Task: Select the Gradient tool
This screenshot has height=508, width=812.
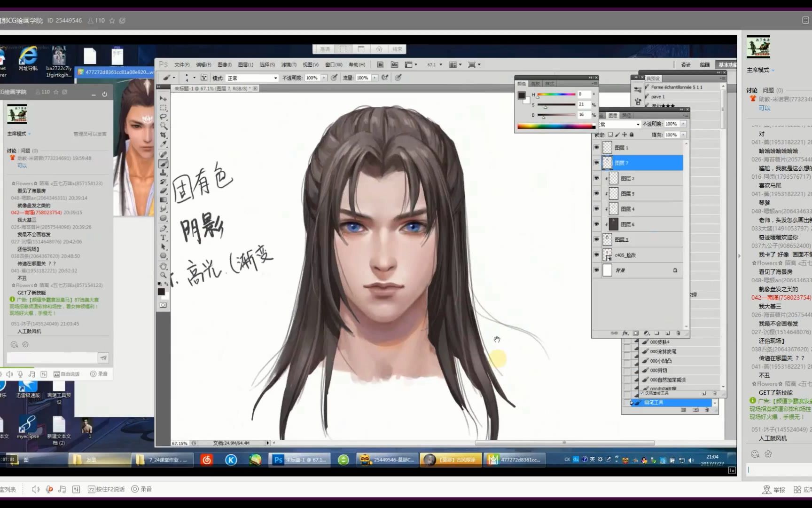Action: [x=163, y=200]
